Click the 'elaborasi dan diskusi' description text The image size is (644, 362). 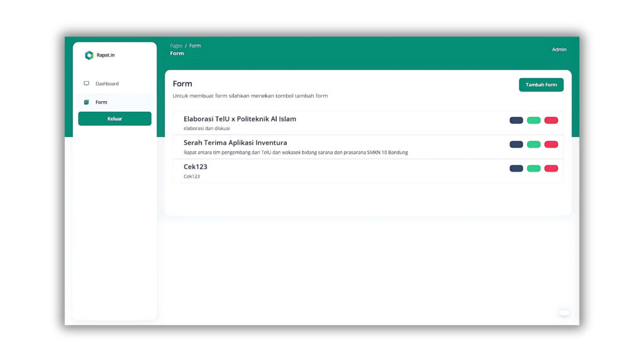[x=206, y=128]
